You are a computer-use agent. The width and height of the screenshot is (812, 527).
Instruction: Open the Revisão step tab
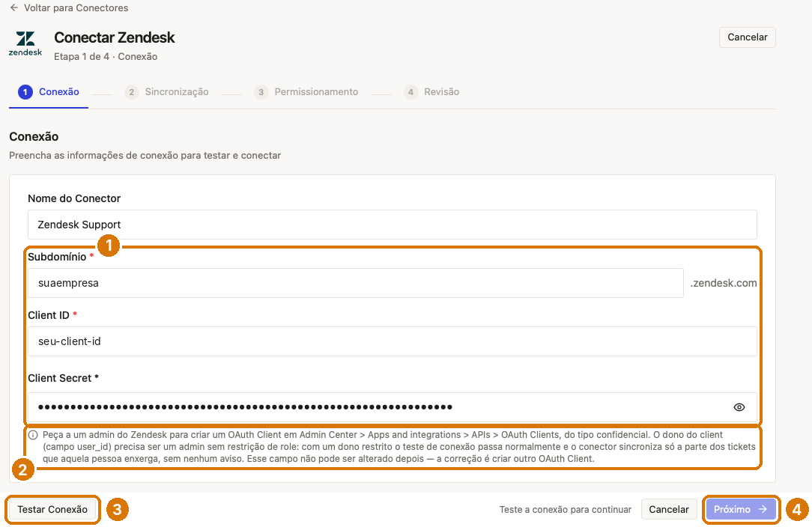tap(431, 92)
